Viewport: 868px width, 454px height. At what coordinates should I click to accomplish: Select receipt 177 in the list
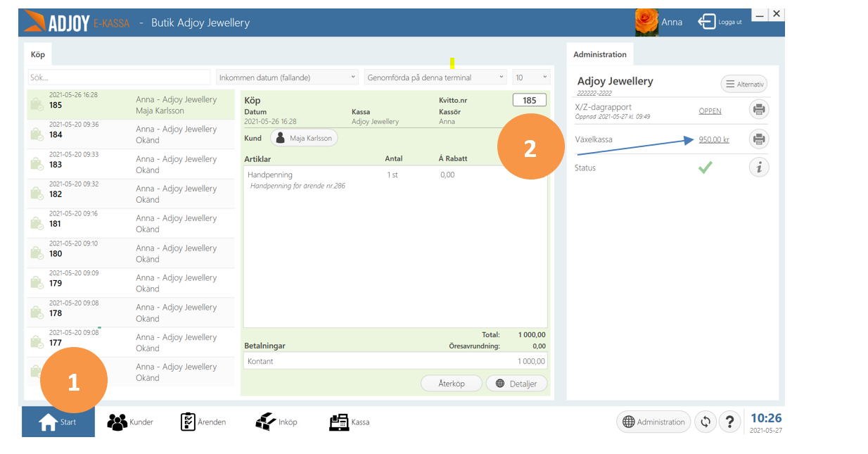[x=131, y=342]
